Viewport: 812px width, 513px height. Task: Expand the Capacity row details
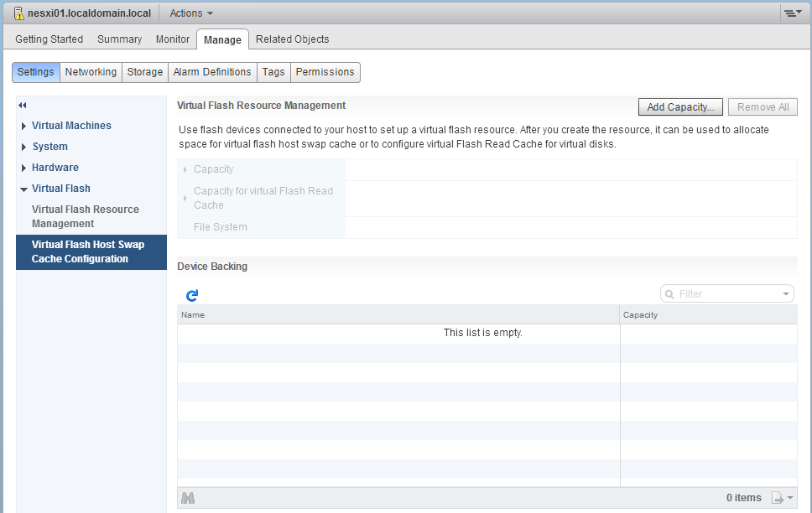point(185,168)
